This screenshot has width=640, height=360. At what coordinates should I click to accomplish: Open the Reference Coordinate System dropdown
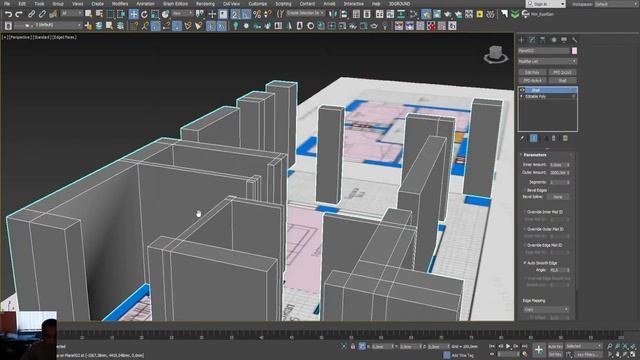tap(182, 14)
